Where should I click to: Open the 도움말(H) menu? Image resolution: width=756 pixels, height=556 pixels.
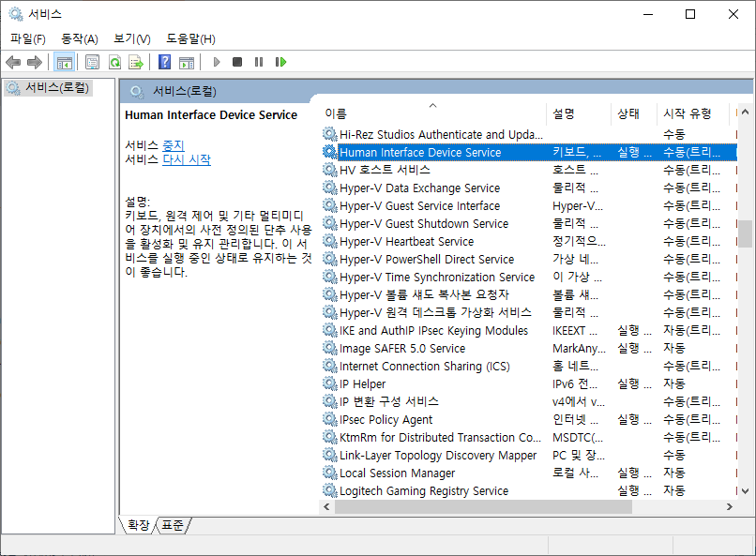pyautogui.click(x=191, y=38)
